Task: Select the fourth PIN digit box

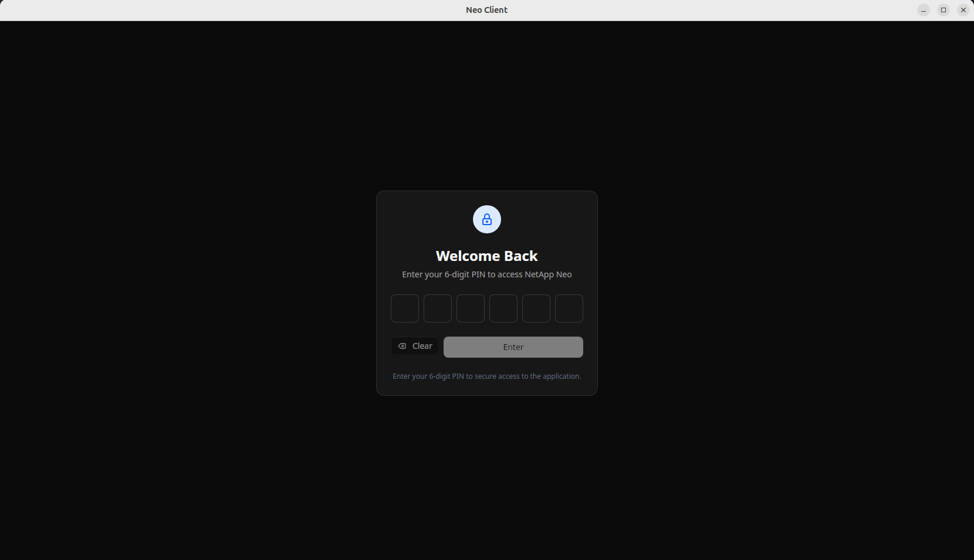Action: [x=503, y=308]
